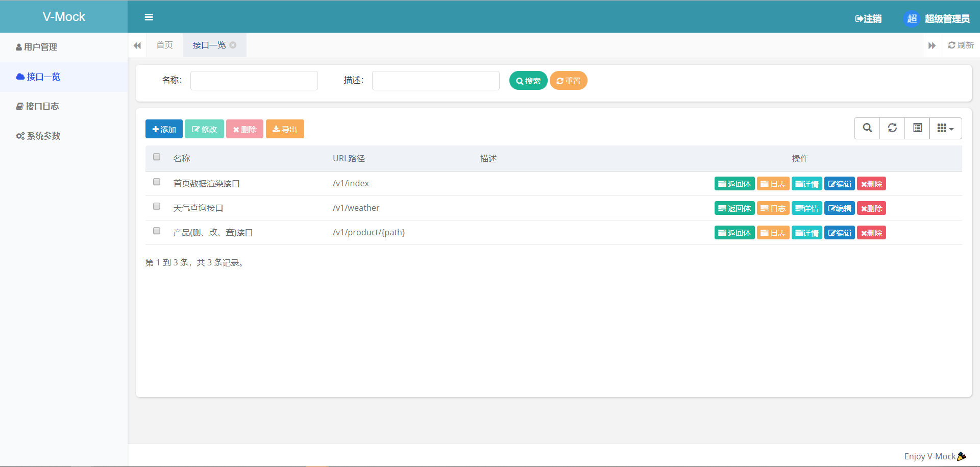Screen dimensions: 980x467
Task: Click the record count summary text
Action: point(195,262)
